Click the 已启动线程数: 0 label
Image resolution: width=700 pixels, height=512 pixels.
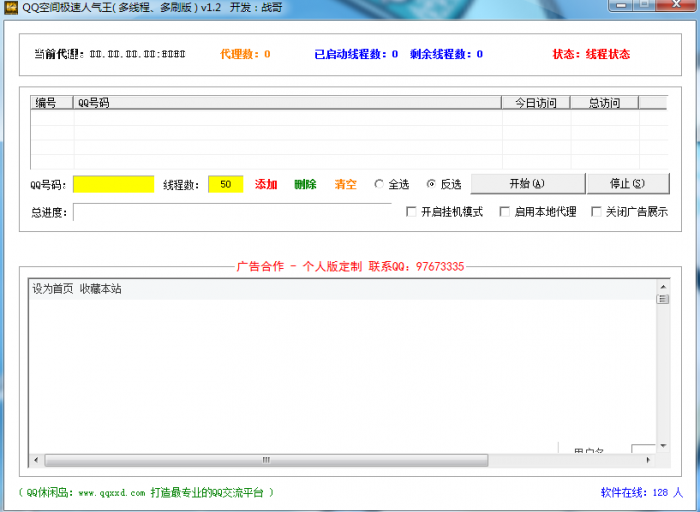pos(356,54)
